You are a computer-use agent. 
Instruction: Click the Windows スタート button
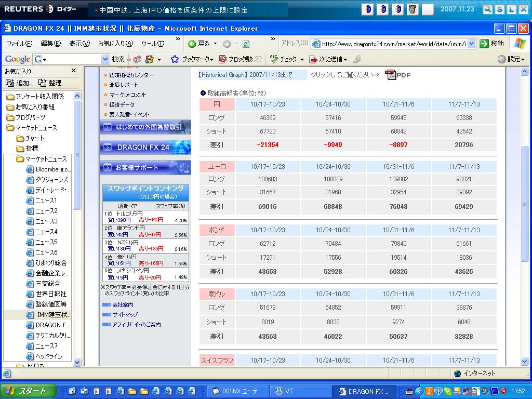[x=29, y=391]
